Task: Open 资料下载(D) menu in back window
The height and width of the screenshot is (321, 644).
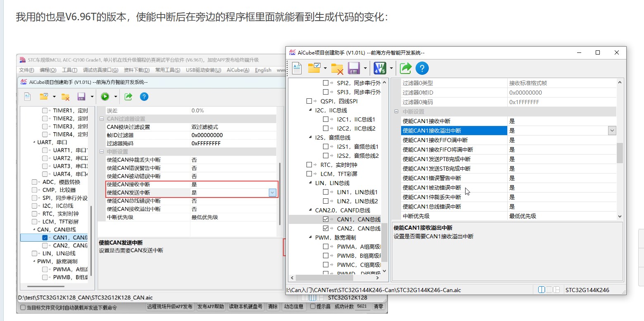Action: [x=137, y=70]
